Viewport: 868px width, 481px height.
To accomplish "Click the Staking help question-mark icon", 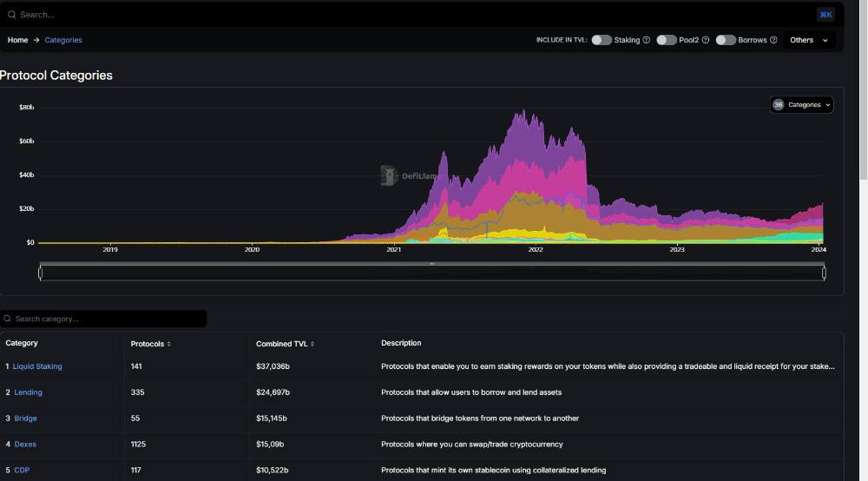I will tap(646, 40).
